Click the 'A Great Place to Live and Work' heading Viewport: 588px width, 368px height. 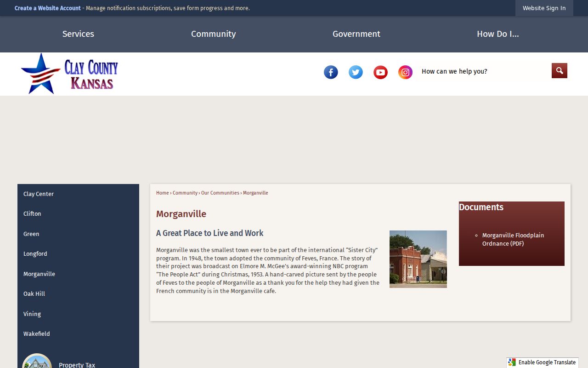(209, 233)
